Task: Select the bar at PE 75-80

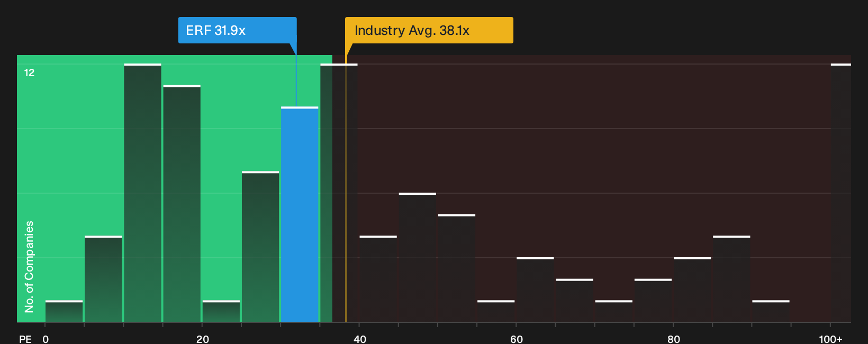Action: click(653, 300)
